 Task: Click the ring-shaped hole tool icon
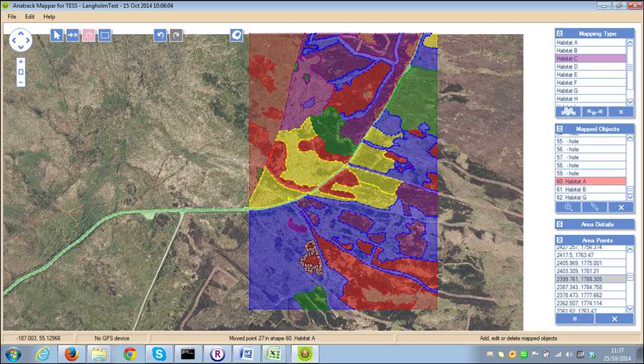tap(236, 35)
